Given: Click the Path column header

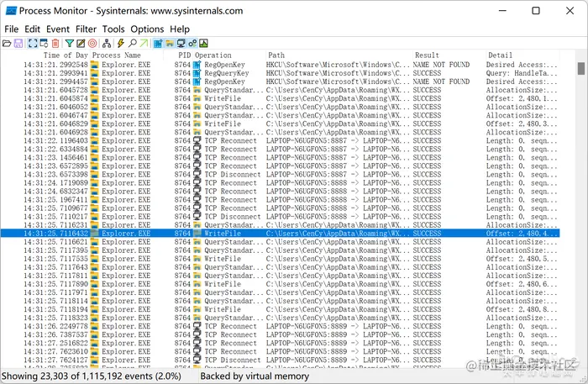Looking at the screenshot, I should point(276,55).
